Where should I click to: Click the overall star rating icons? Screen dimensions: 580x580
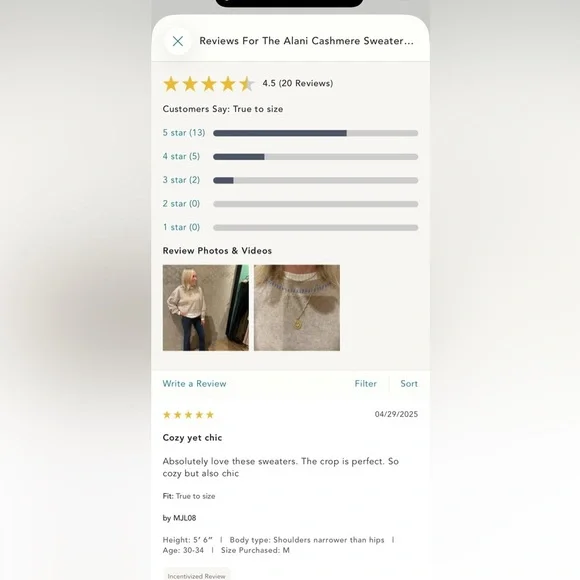point(209,84)
